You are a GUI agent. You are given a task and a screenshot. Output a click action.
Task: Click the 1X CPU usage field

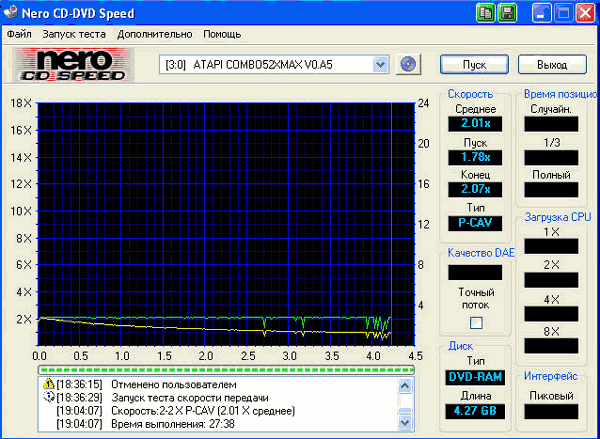[x=551, y=246]
